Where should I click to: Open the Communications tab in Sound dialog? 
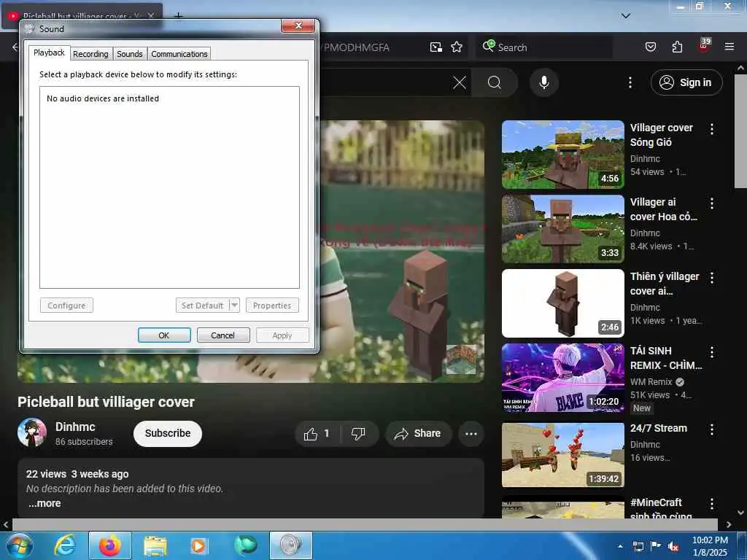(x=179, y=54)
